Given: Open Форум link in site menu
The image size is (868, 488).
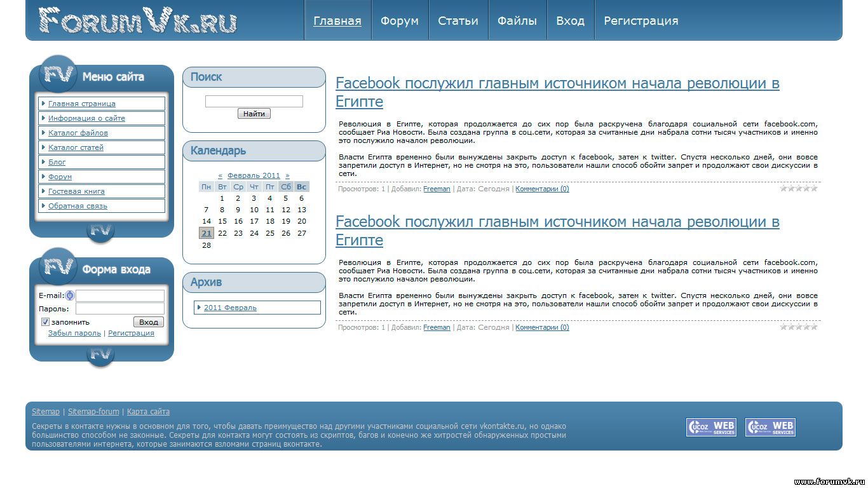Looking at the screenshot, I should pos(102,177).
